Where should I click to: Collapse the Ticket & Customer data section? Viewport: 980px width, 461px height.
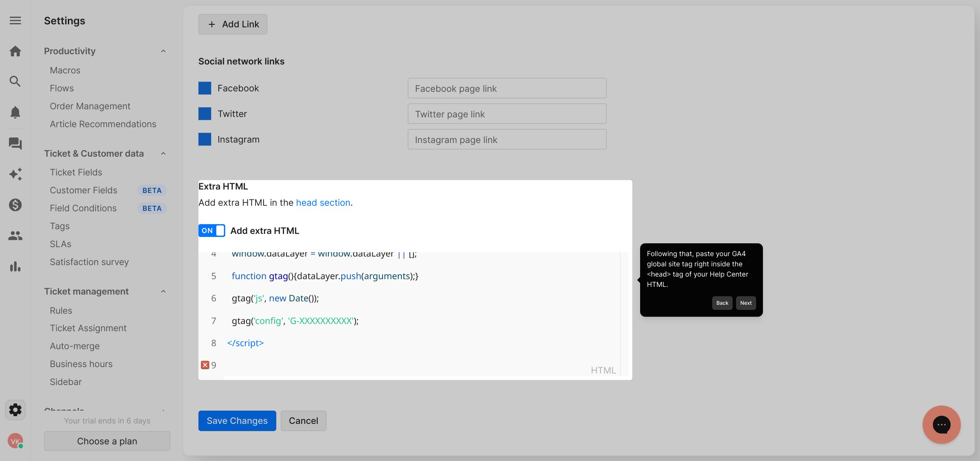[x=163, y=154]
